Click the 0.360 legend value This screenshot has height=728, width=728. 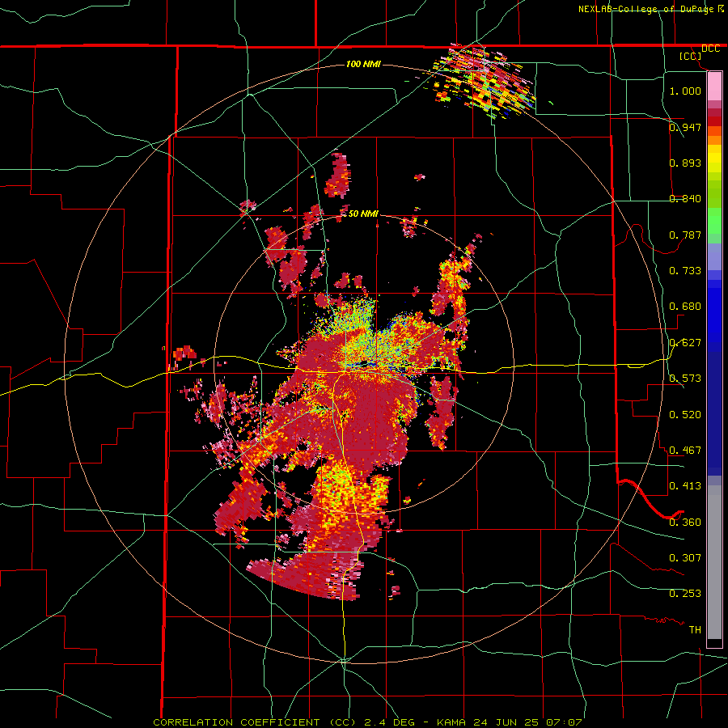(x=685, y=522)
